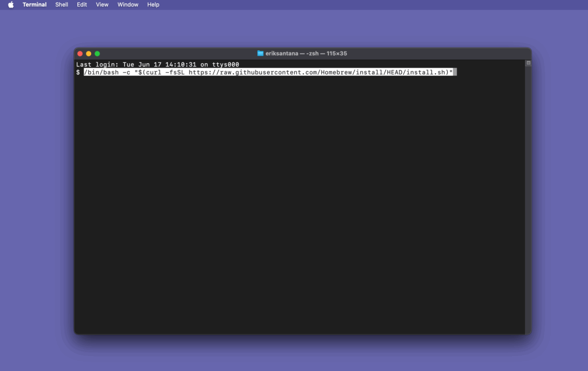Click the yellow minimize traffic light

[88, 54]
